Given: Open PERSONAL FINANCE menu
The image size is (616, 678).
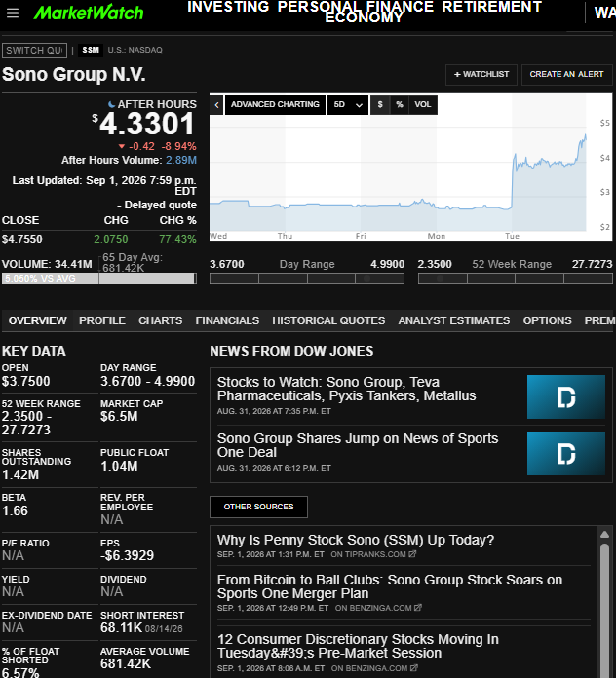Looking at the screenshot, I should point(355,7).
